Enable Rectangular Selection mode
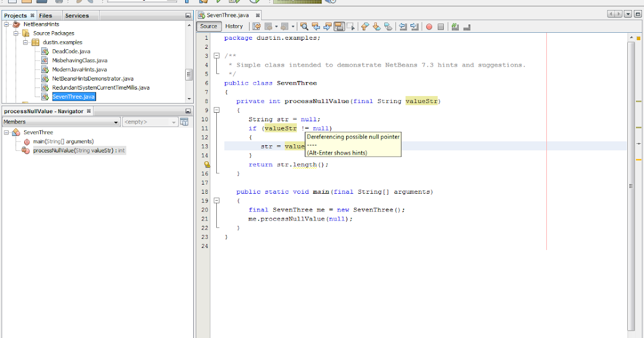Viewport: 644px width, 338px height. (352, 26)
